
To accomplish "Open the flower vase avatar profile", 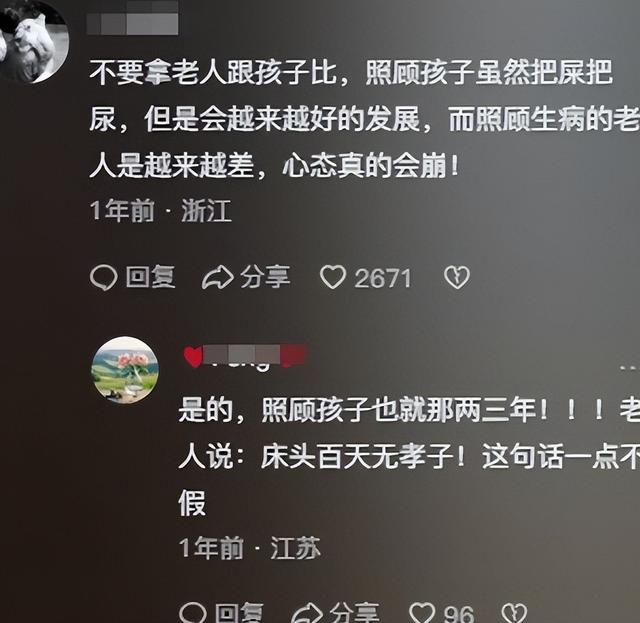I will 125,370.
